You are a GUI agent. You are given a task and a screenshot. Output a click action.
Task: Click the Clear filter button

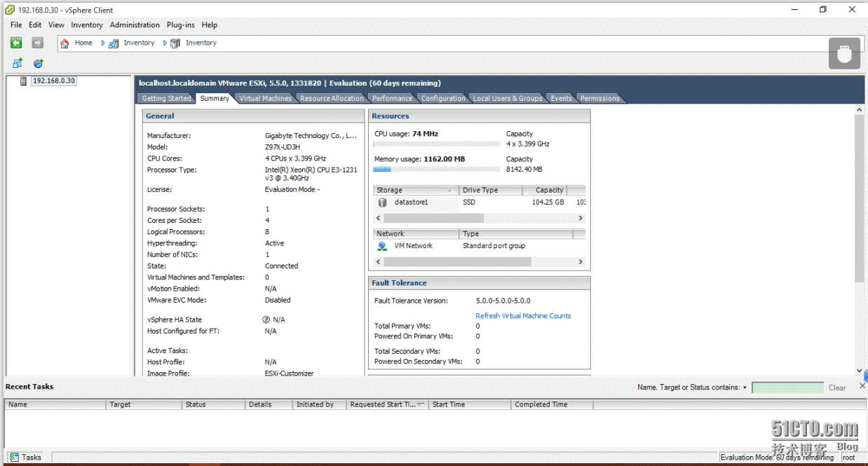click(837, 388)
